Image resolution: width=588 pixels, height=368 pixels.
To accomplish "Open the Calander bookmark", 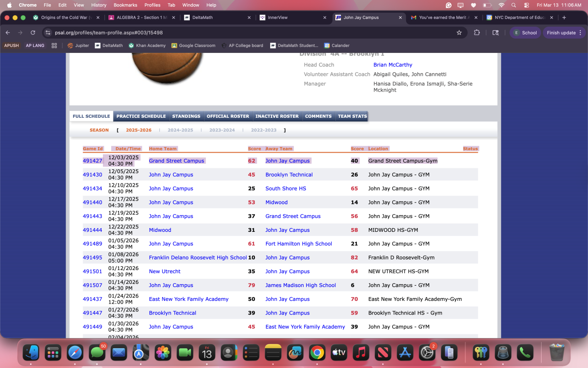I will tap(337, 46).
